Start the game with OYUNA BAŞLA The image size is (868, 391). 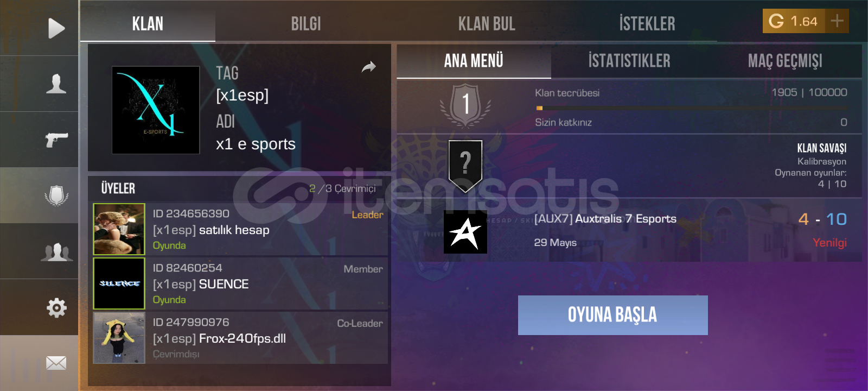tap(613, 315)
